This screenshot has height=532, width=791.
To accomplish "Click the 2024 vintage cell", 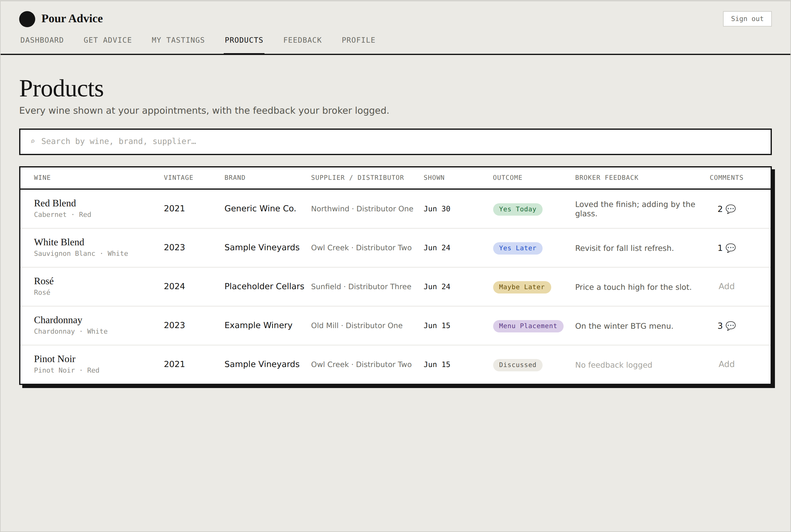I will pos(174,286).
